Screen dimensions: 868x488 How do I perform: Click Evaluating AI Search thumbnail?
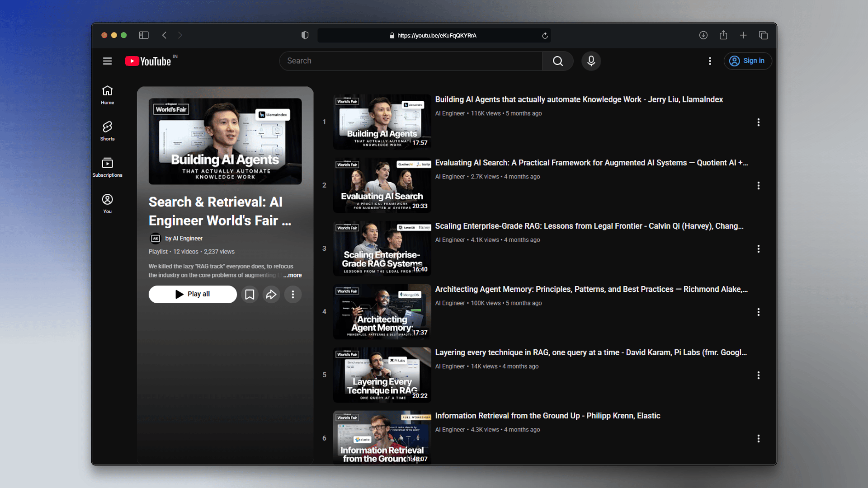coord(382,185)
